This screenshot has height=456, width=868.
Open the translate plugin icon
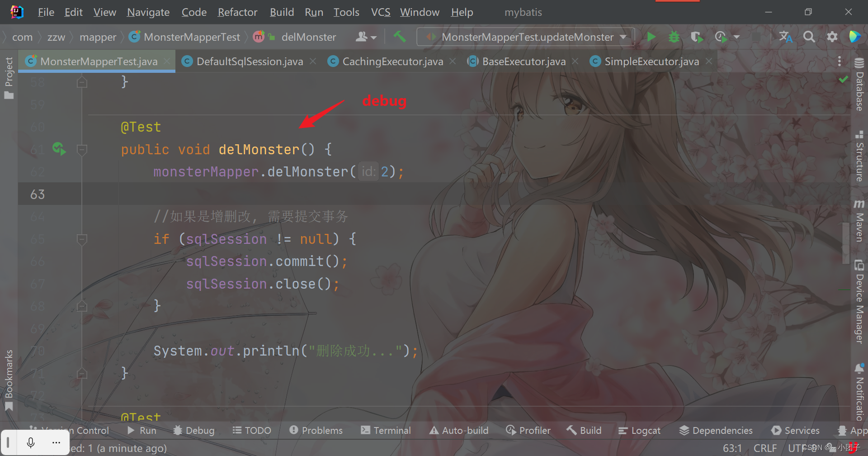click(786, 37)
